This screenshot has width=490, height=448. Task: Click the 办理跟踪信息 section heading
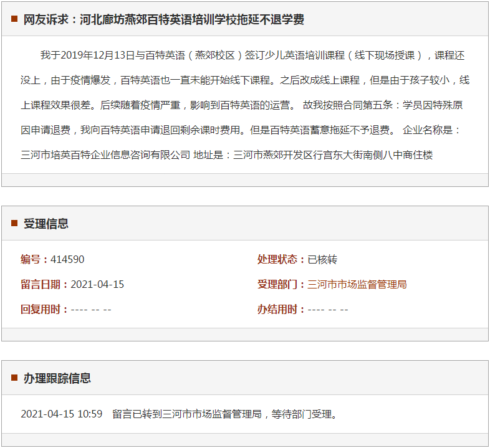click(x=57, y=378)
